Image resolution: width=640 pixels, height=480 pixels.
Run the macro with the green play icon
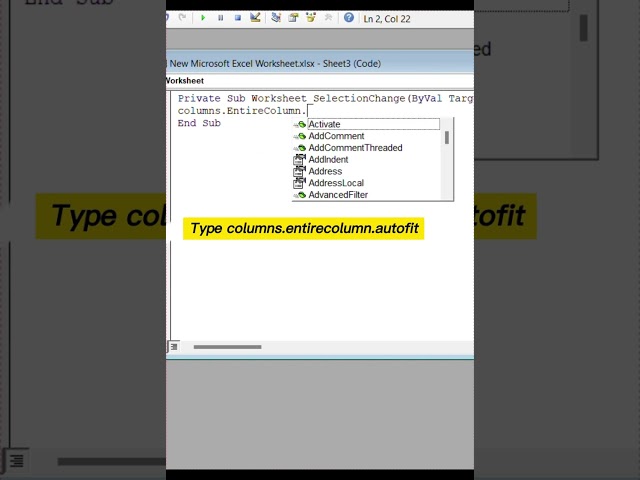pyautogui.click(x=203, y=18)
